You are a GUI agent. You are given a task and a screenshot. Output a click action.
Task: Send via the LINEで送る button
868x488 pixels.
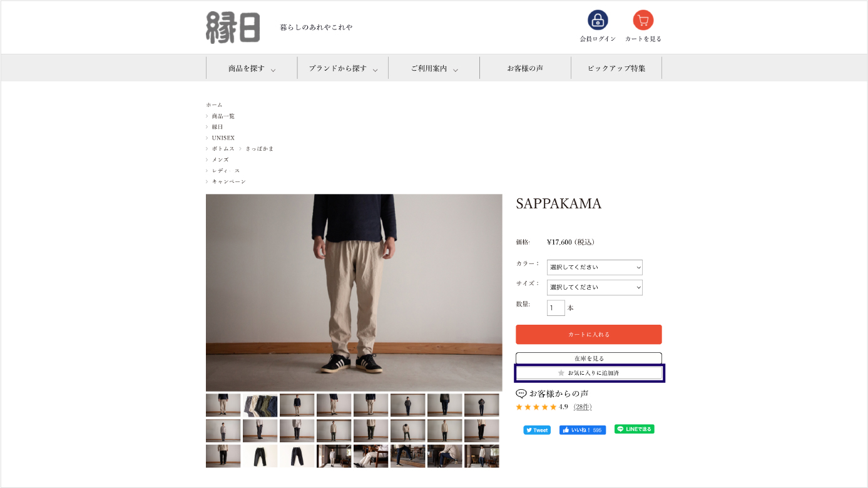(634, 429)
